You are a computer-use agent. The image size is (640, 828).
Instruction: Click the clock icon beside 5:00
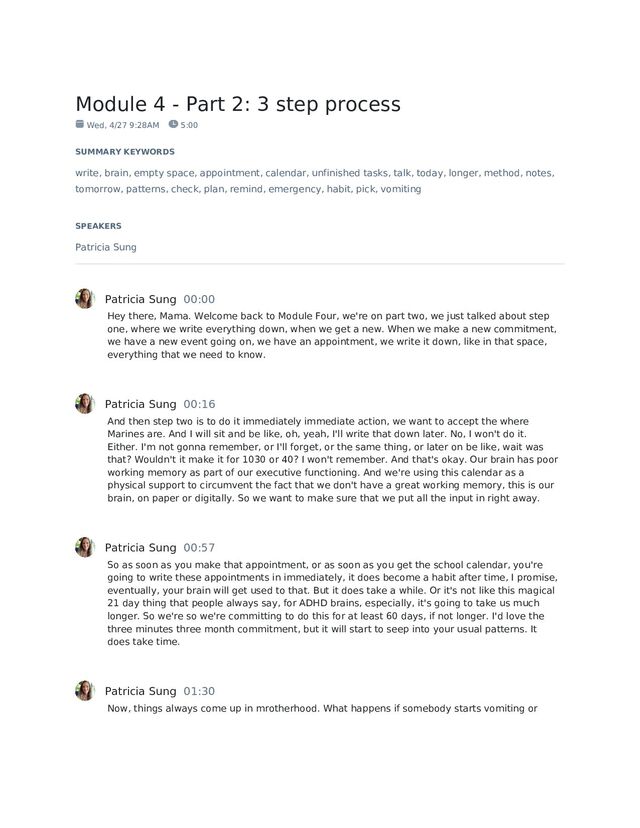click(173, 124)
